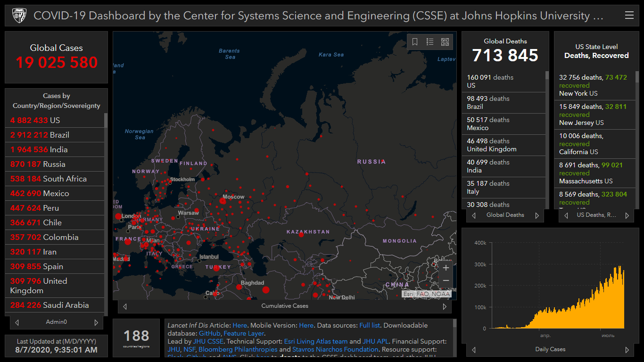The width and height of the screenshot is (644, 362).
Task: Open the Esri Living Atlas team link
Action: tap(315, 341)
